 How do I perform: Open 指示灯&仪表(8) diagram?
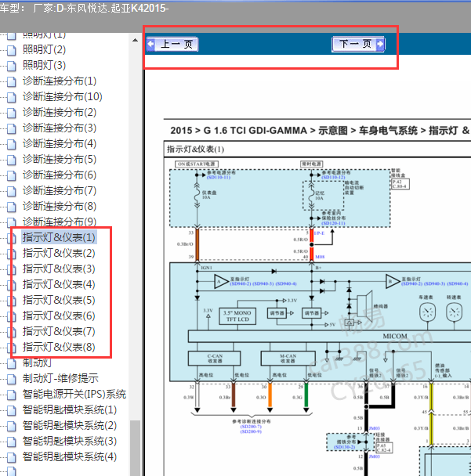(x=59, y=348)
